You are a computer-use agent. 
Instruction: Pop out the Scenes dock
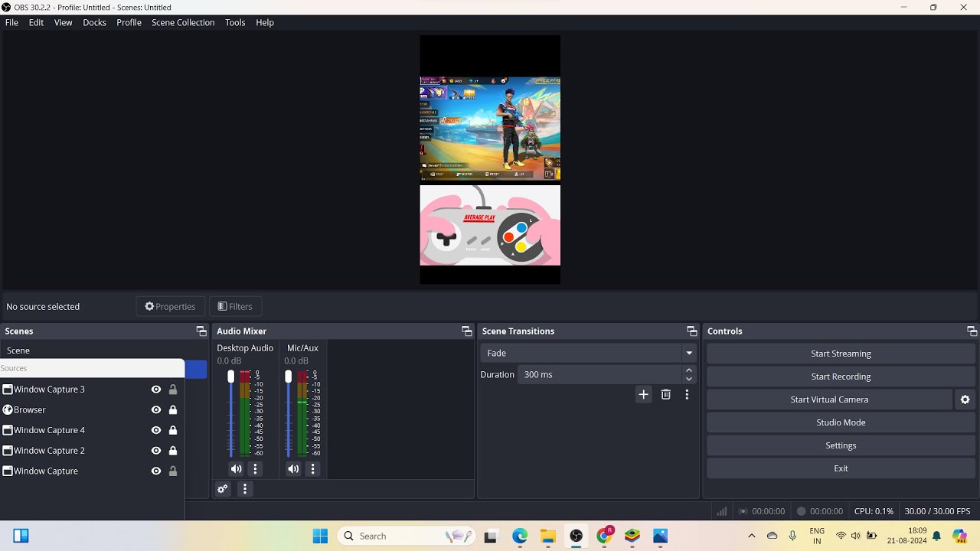click(201, 331)
